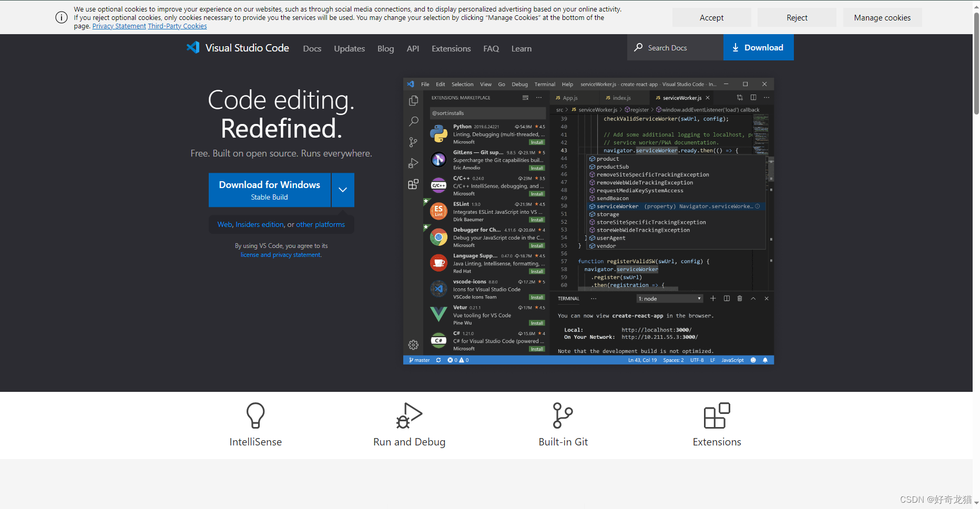Viewport: 980px width, 509px height.
Task: Open Manage cookies
Action: point(882,17)
